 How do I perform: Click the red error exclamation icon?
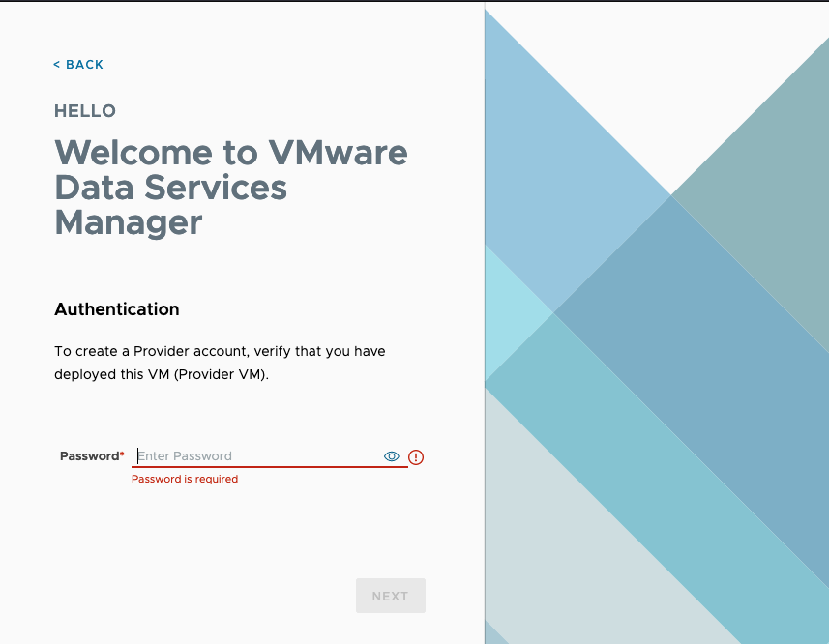416,457
